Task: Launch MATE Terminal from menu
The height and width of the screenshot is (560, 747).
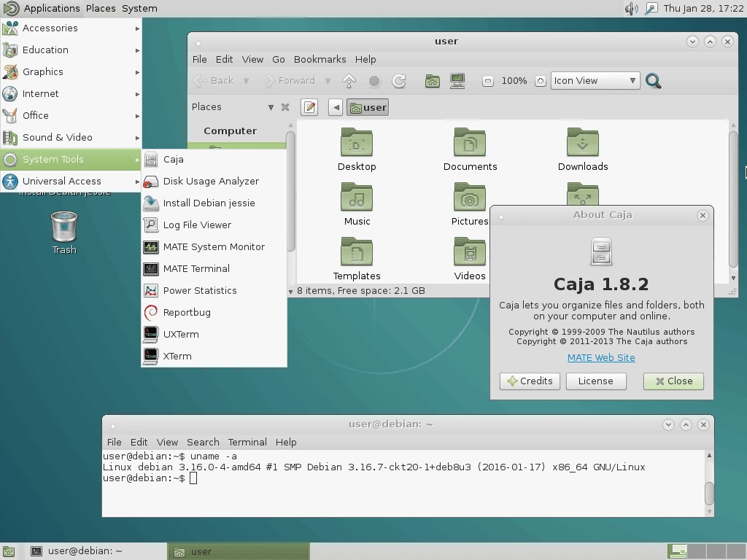Action: click(214, 269)
